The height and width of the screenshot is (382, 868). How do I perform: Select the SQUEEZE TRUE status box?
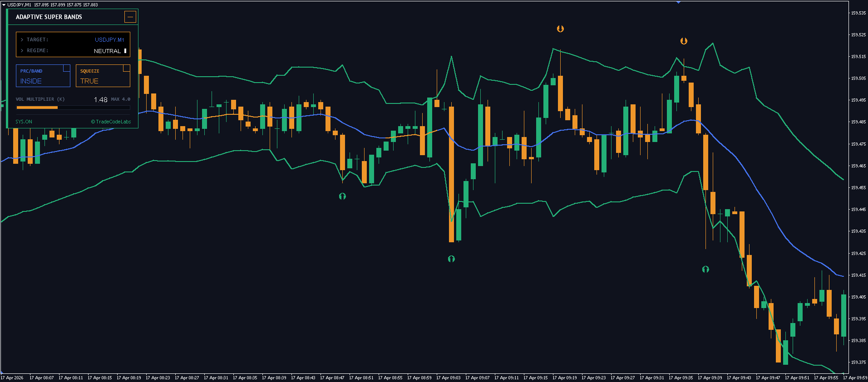point(103,76)
